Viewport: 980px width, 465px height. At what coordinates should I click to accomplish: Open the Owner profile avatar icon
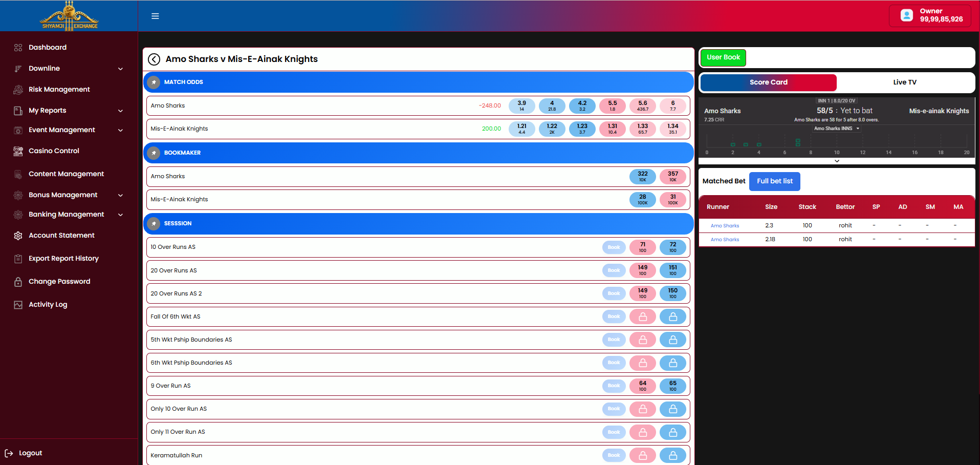pyautogui.click(x=906, y=15)
